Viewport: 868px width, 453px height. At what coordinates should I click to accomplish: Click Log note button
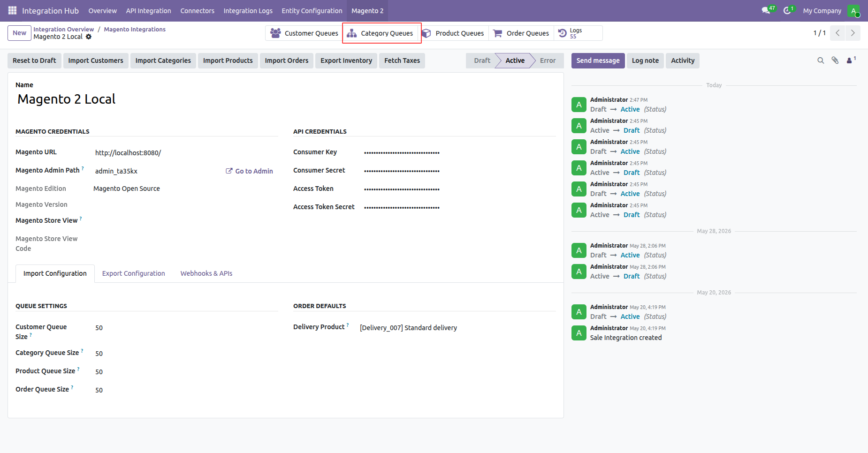pos(645,60)
